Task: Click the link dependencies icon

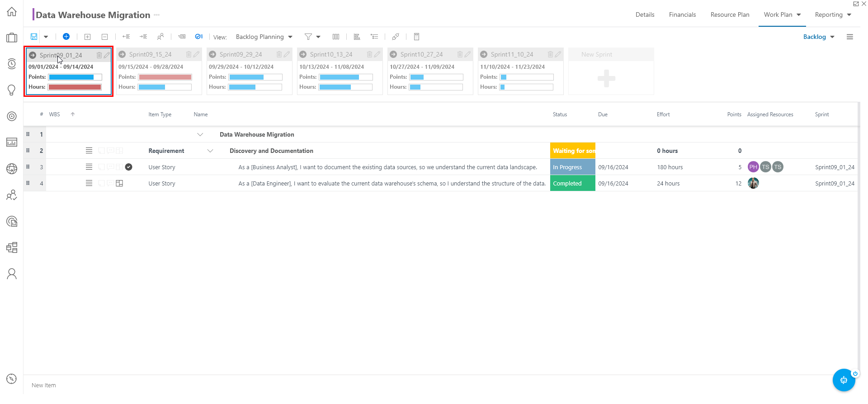Action: tap(396, 37)
